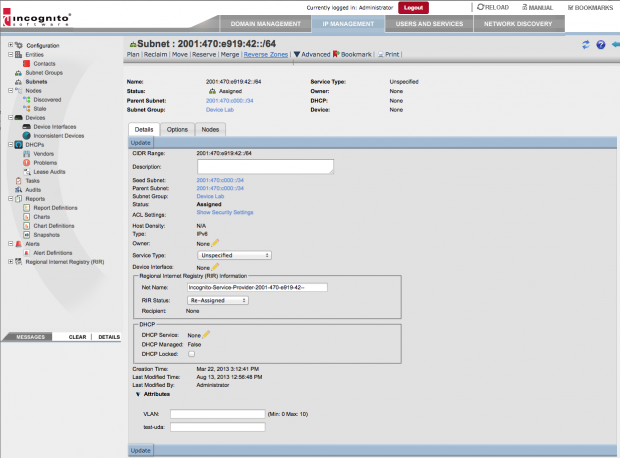Toggle the DHCP Locked checkbox
Viewport: 620px width, 458px height.
coord(191,354)
